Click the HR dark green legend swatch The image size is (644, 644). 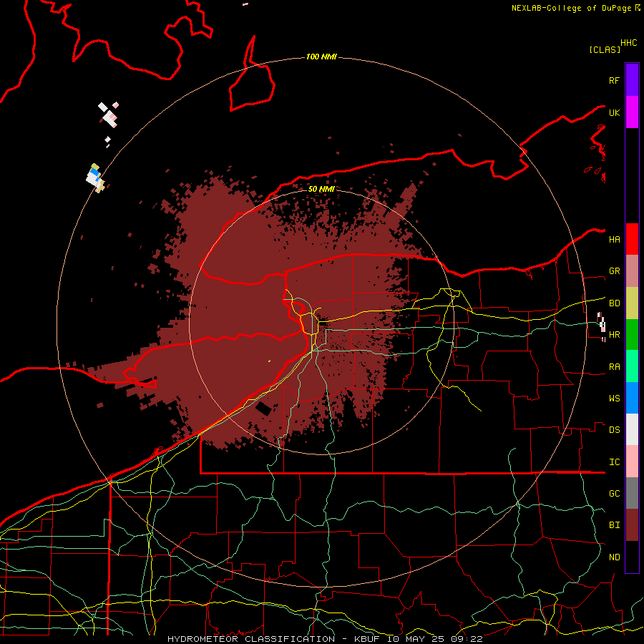click(632, 335)
